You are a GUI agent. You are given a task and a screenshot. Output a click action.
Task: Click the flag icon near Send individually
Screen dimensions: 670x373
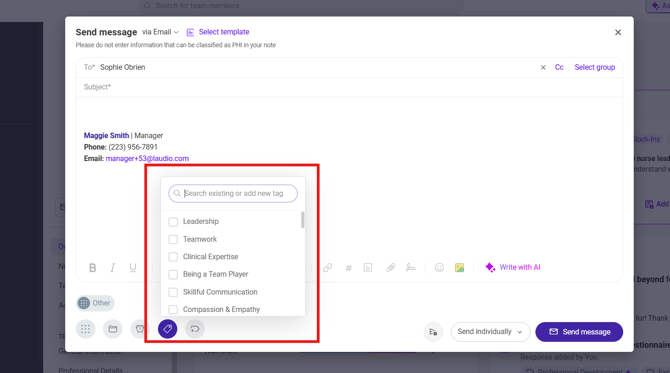[x=433, y=332]
